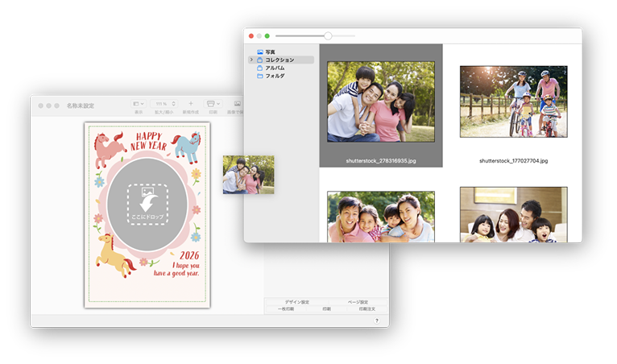Select the family cycling photo shutterstock_177027704.jpg
Image resolution: width=617 pixels, height=364 pixels.
[x=513, y=101]
